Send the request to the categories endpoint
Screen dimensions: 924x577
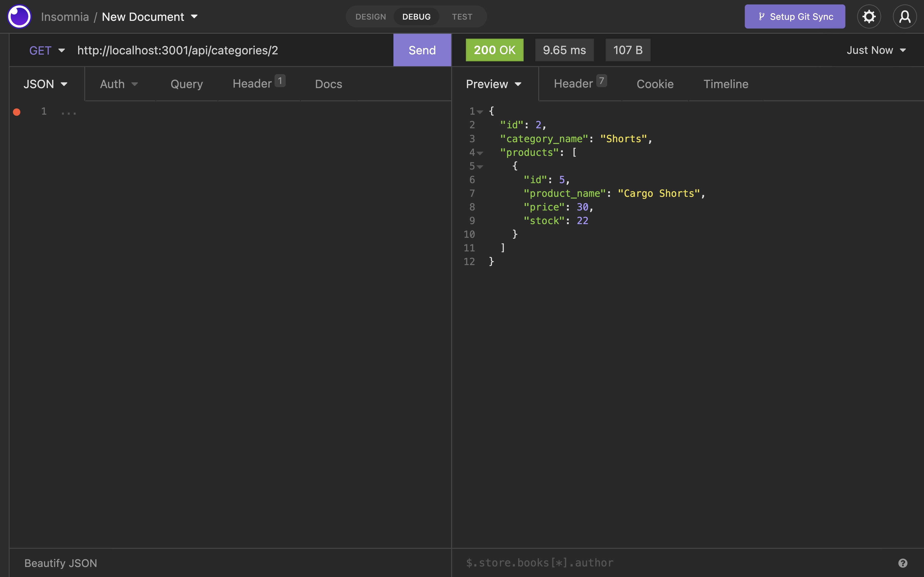pyautogui.click(x=422, y=50)
